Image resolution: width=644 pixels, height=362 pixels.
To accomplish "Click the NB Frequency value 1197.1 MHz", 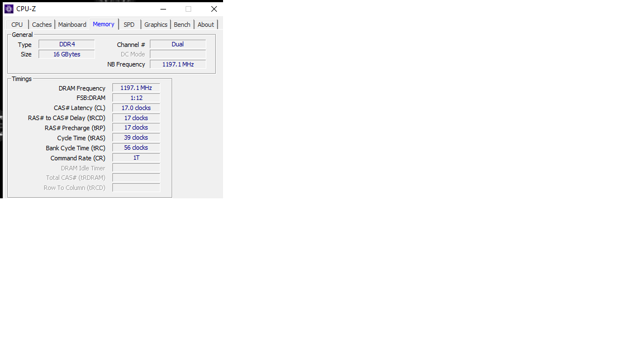I will click(x=178, y=64).
